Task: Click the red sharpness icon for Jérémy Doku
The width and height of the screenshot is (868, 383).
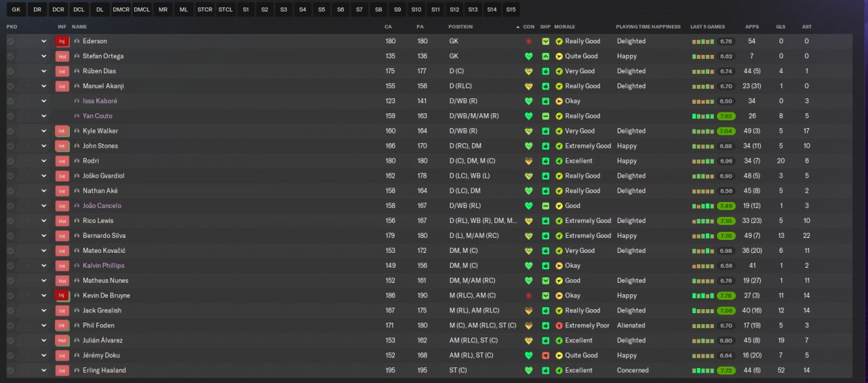Action: click(x=545, y=355)
